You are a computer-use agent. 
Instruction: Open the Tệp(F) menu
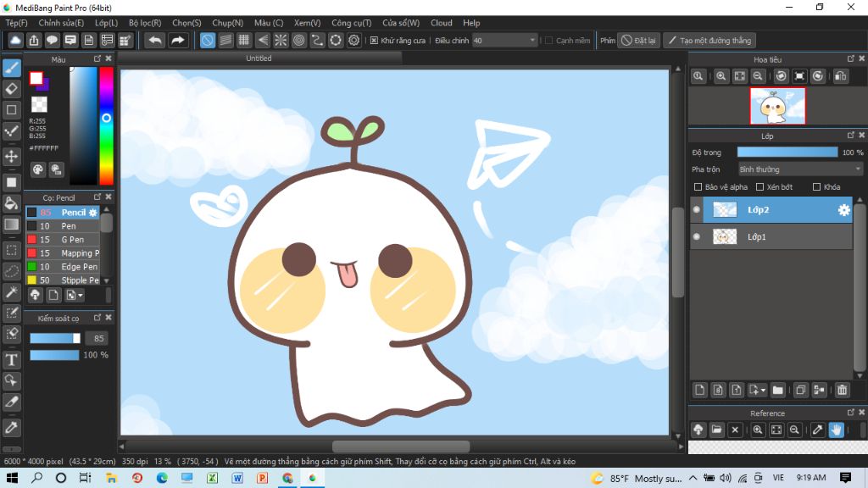[x=17, y=23]
